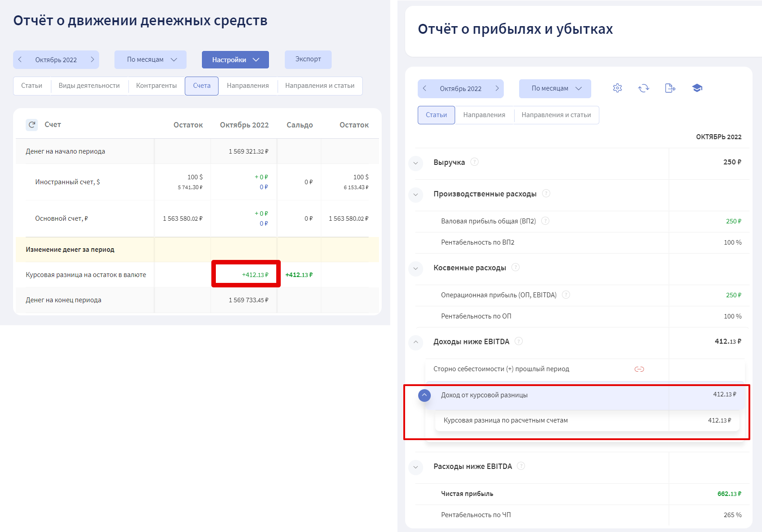Viewport: 762px width, 532px height.
Task: Click Курсовая разница на остаток в валюте
Action: [86, 275]
